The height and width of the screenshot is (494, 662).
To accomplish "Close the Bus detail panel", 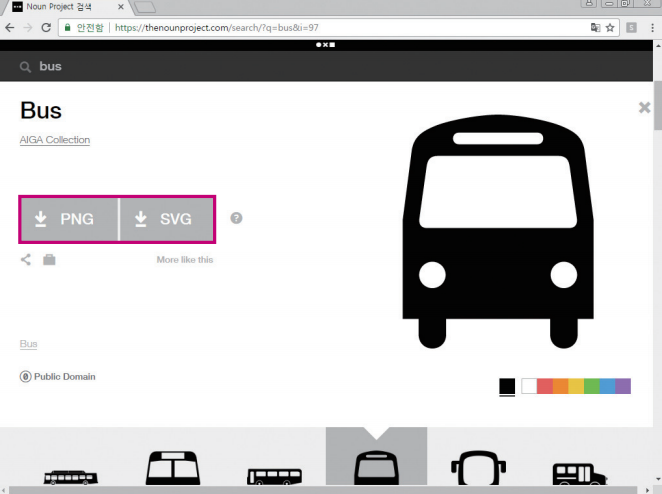I will tap(644, 108).
